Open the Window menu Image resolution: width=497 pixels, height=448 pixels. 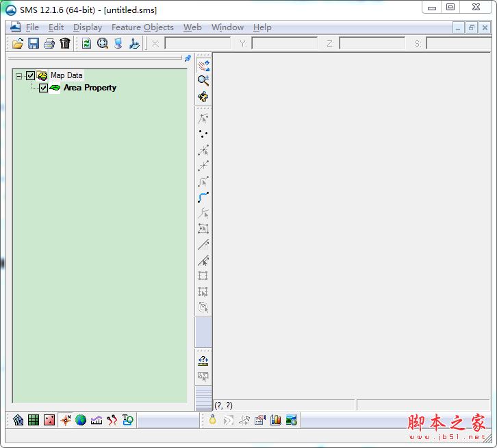pos(227,27)
